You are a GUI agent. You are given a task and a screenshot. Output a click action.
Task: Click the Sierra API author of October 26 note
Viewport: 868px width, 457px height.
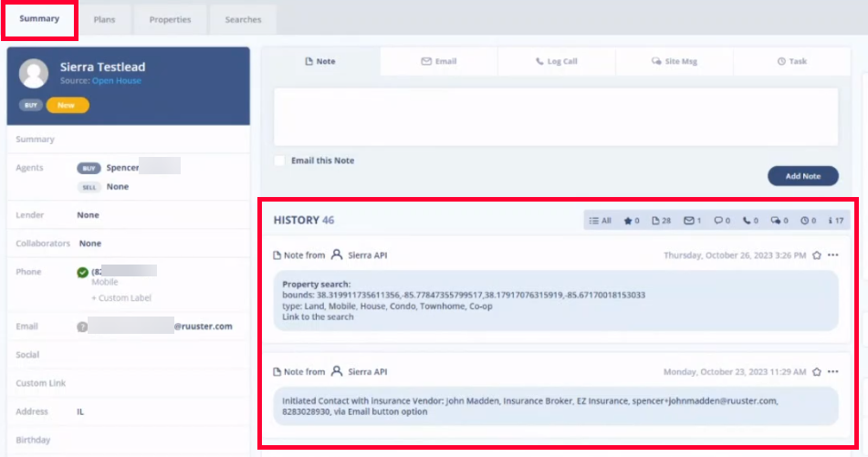coord(368,255)
